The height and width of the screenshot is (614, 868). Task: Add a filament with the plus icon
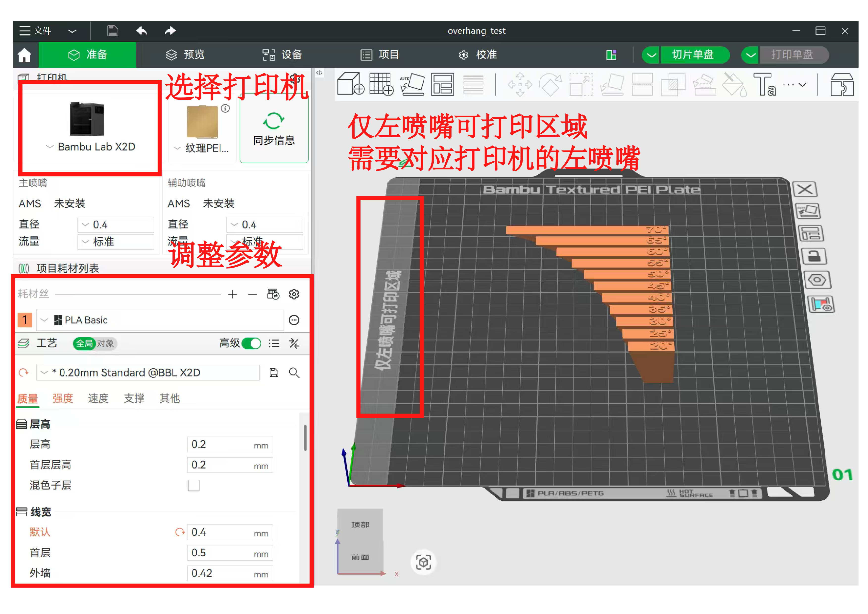point(233,294)
